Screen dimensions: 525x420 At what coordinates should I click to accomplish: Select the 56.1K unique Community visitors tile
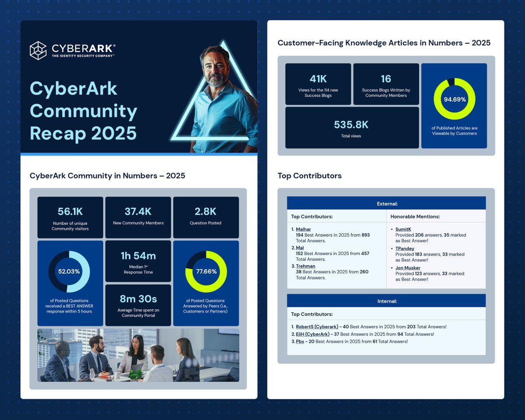(70, 217)
